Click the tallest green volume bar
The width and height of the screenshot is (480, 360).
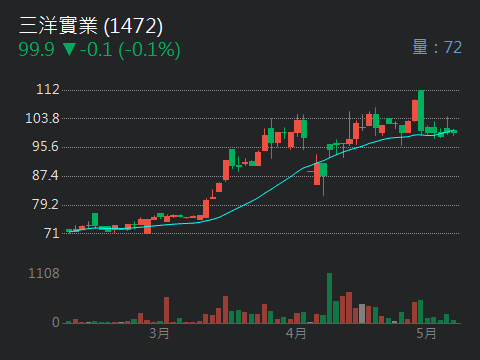pos(329,298)
